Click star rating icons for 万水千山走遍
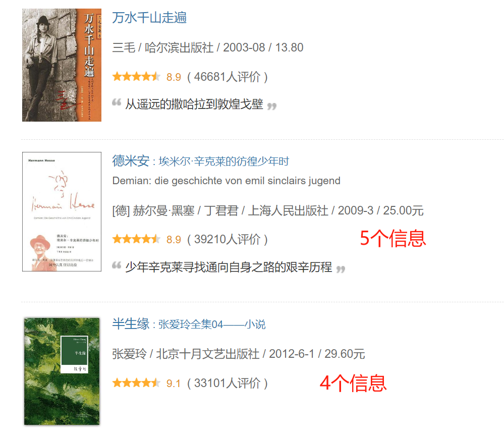The width and height of the screenshot is (504, 434). pos(136,77)
